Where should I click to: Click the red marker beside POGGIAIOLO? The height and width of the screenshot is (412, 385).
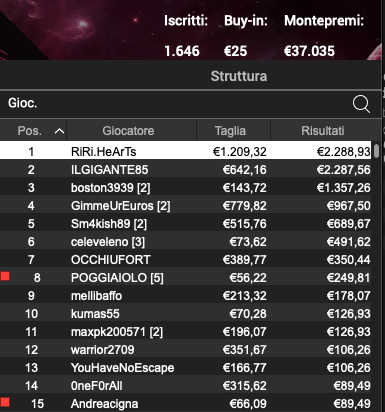[5, 276]
